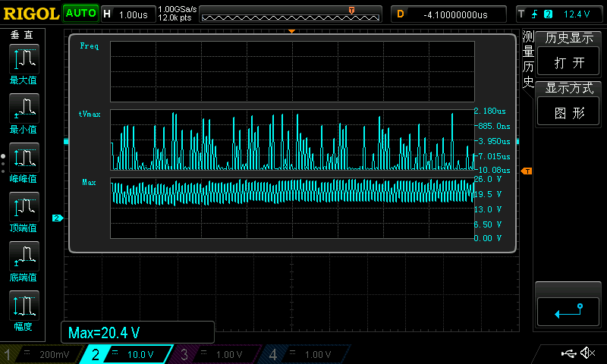The image size is (607, 364).
Task: Select the 幅度 amplitude measurement icon
Action: pyautogui.click(x=24, y=305)
